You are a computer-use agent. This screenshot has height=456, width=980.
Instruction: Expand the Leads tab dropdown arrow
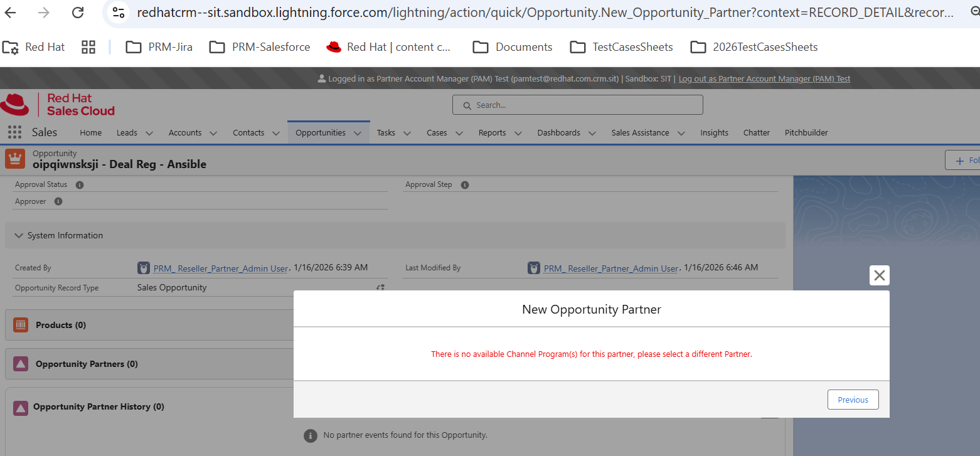[149, 133]
